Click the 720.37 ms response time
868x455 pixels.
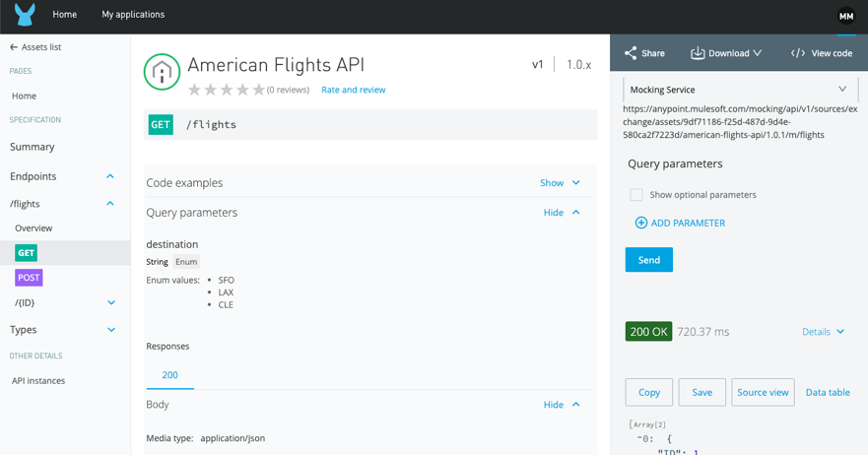click(703, 332)
